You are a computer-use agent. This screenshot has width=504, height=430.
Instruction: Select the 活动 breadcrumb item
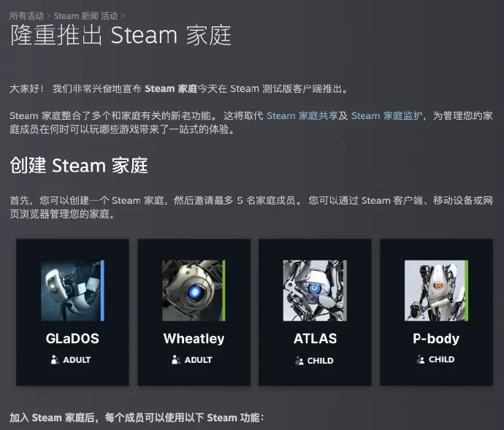(x=110, y=16)
